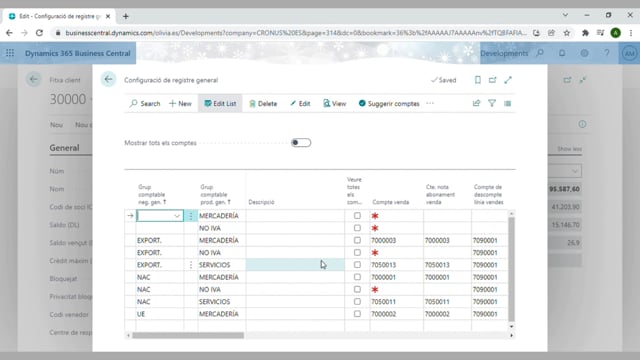Check the box in NAC MERCADERÍA row
The height and width of the screenshot is (360, 640).
[357, 277]
